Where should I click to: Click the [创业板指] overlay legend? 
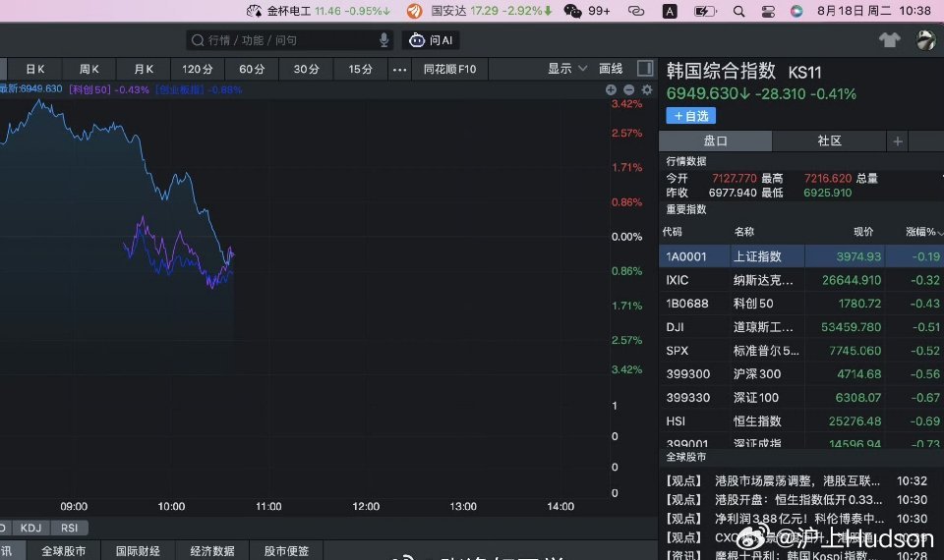[199, 89]
